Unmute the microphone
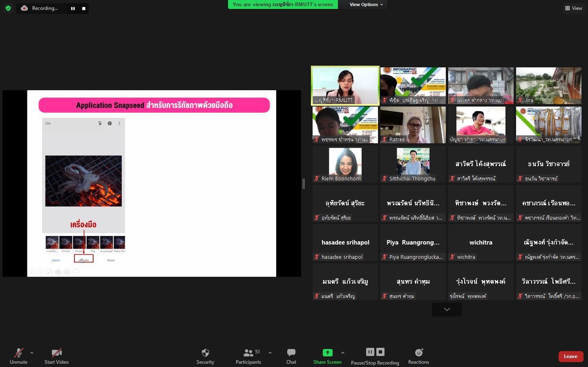Viewport: 588px width, 367px height. (x=18, y=356)
